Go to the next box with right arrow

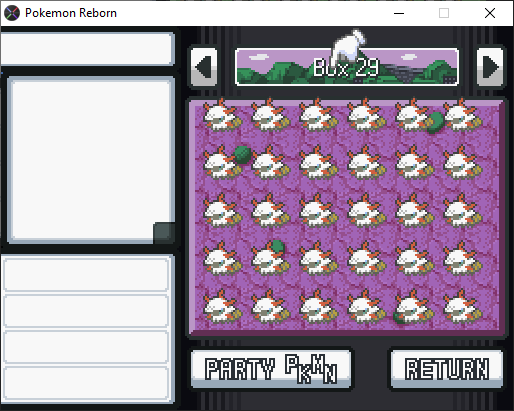click(x=490, y=67)
